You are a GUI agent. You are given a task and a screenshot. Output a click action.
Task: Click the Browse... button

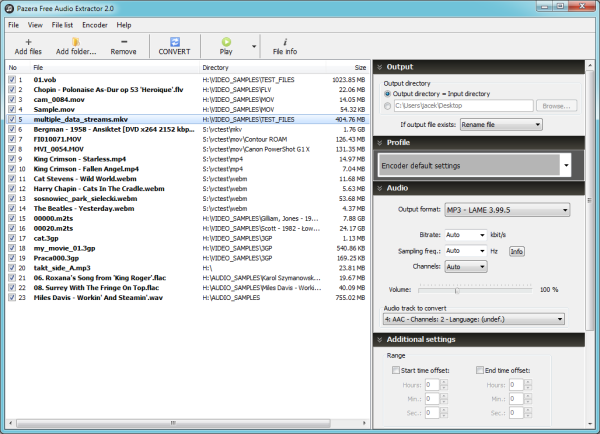pyautogui.click(x=556, y=106)
